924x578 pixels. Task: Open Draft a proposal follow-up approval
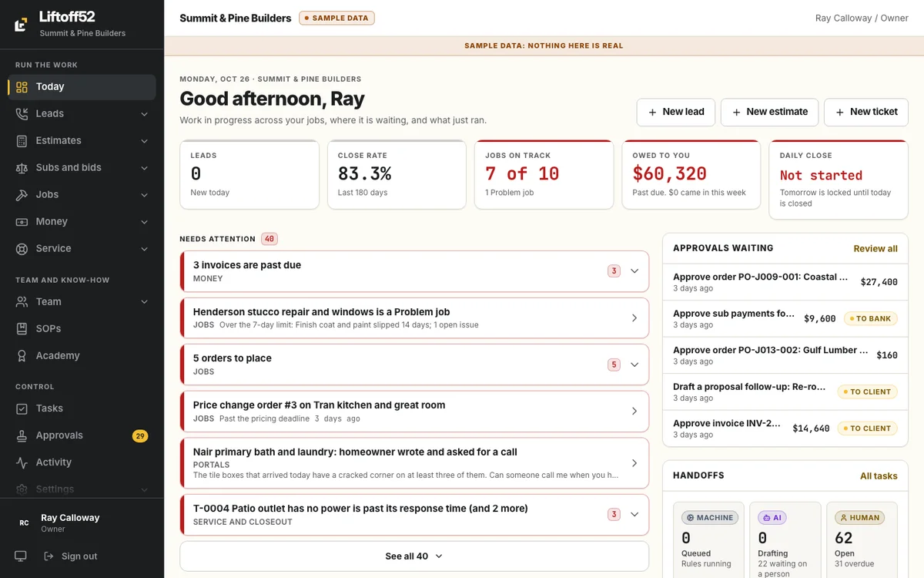coord(785,392)
